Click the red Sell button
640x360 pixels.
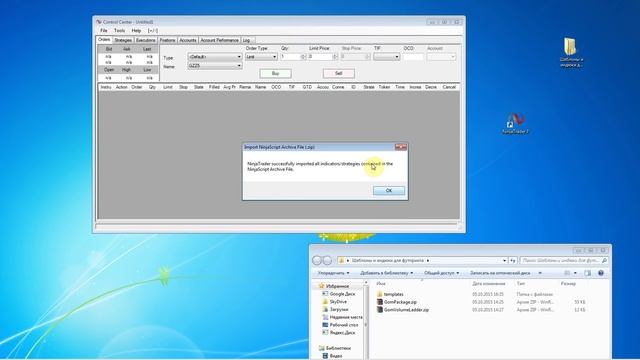338,73
